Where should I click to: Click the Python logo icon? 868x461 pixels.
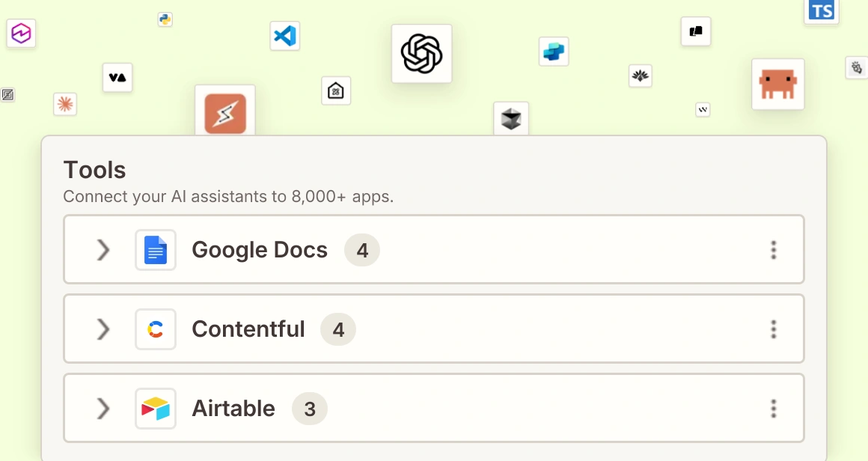[x=165, y=19]
